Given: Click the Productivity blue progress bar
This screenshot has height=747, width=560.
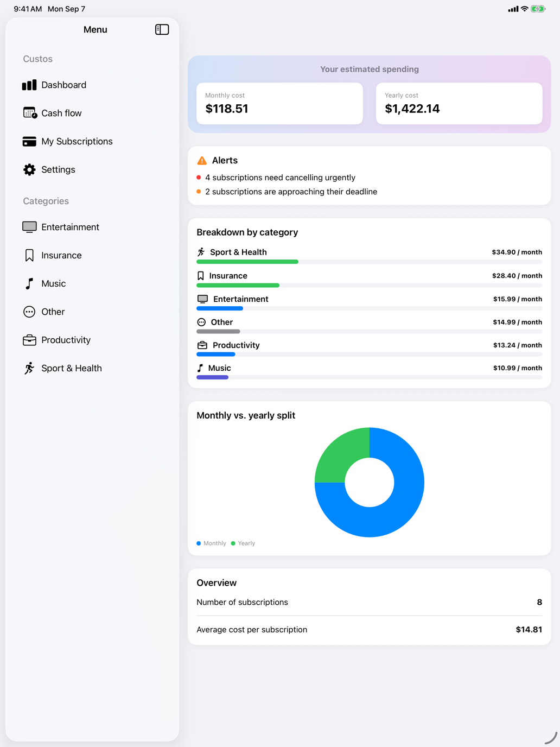Looking at the screenshot, I should [x=216, y=354].
